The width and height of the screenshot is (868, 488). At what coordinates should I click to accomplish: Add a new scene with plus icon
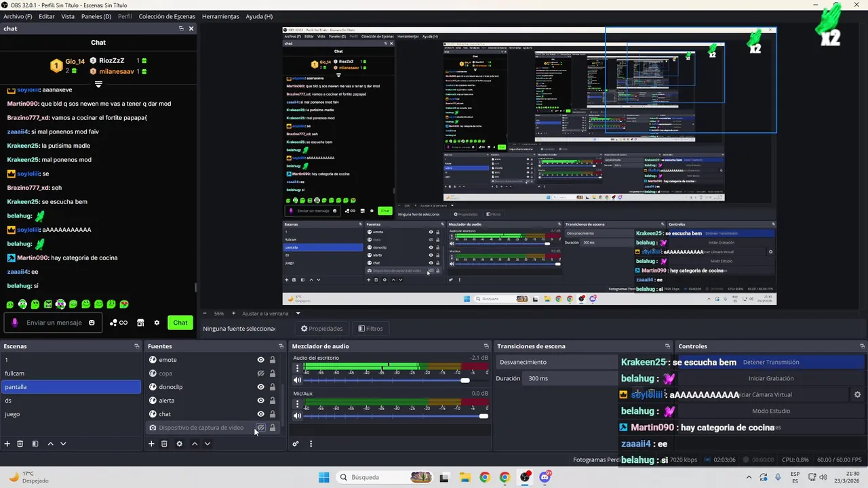click(x=7, y=444)
